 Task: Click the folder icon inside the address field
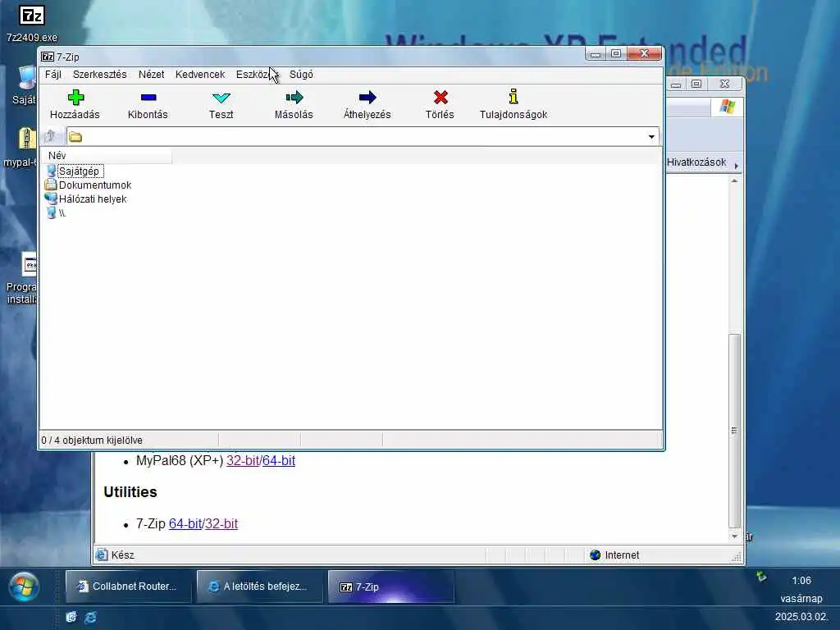[75, 137]
